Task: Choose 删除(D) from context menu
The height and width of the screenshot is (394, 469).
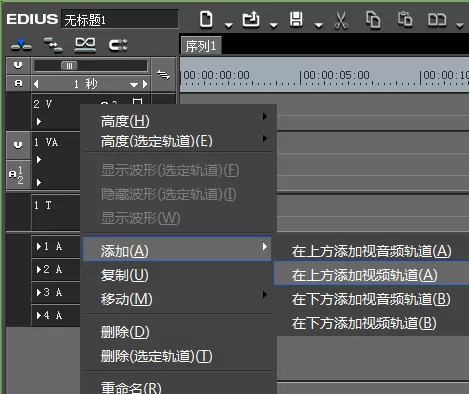Action: coord(178,332)
